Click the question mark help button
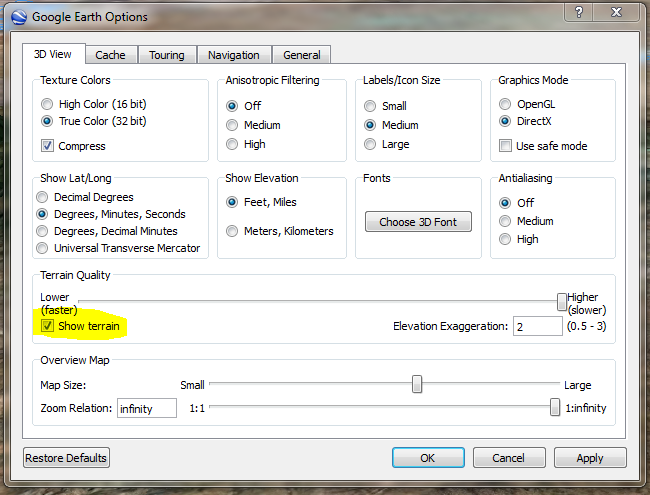650x495 pixels. coord(579,12)
